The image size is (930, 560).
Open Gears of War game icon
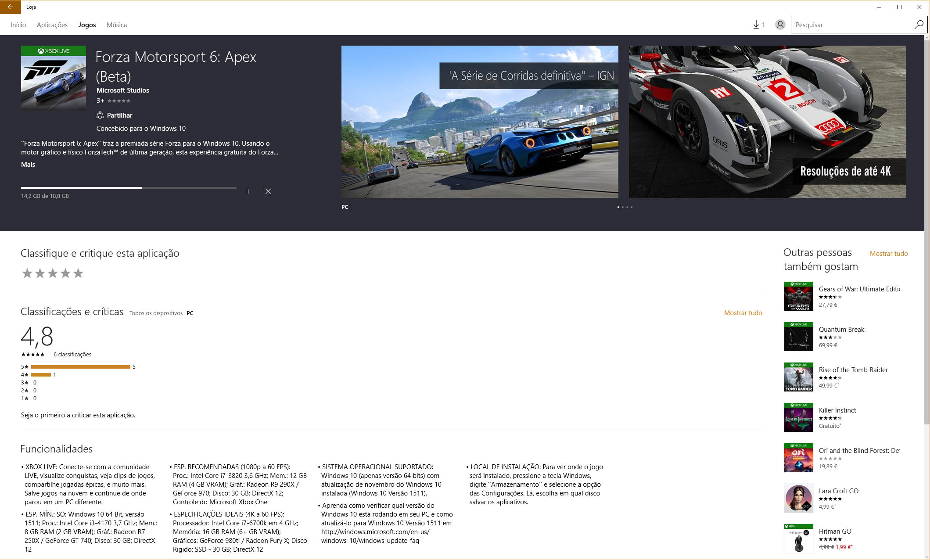click(x=798, y=296)
